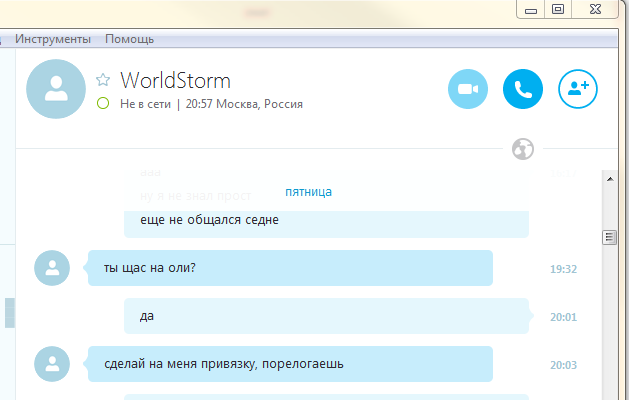Screen dimensions: 629x400
Task: Click the 20:01 message timestamp
Action: coord(563,317)
